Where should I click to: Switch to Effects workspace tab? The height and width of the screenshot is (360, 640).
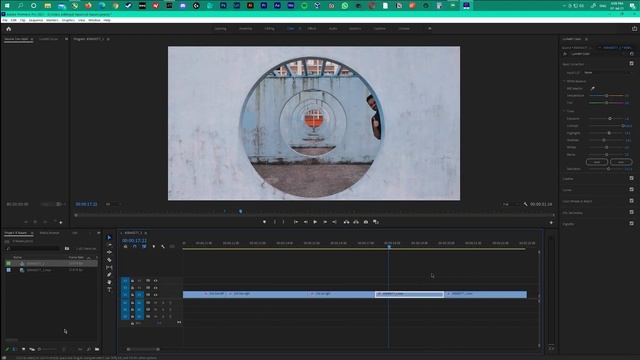(312, 29)
